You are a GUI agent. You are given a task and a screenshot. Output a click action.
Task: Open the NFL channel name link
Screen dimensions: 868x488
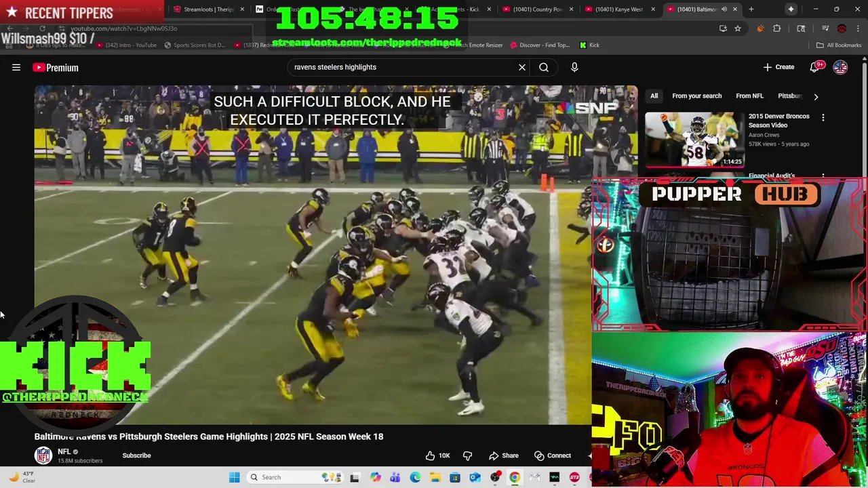click(64, 451)
